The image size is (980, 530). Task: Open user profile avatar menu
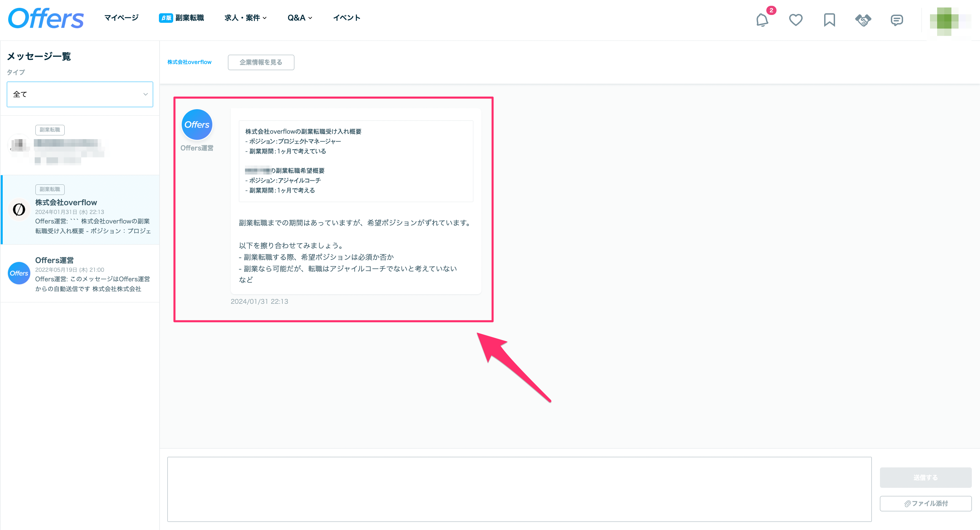950,21
